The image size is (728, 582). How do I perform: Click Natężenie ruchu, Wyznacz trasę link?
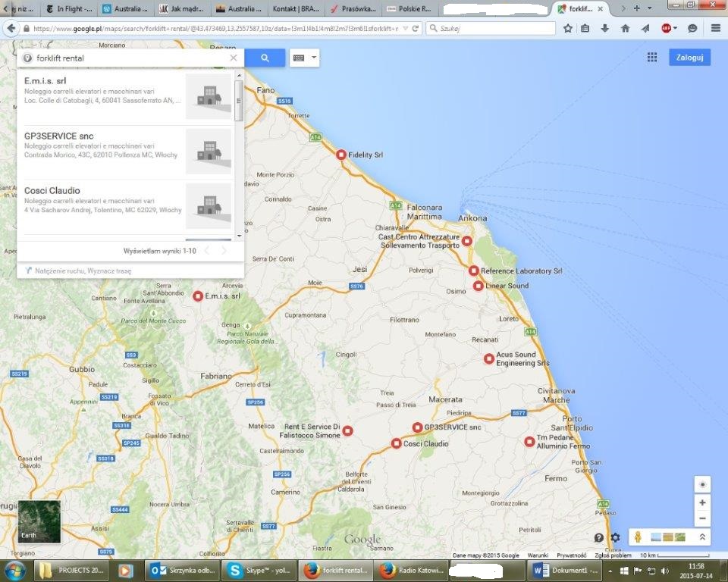pos(83,271)
